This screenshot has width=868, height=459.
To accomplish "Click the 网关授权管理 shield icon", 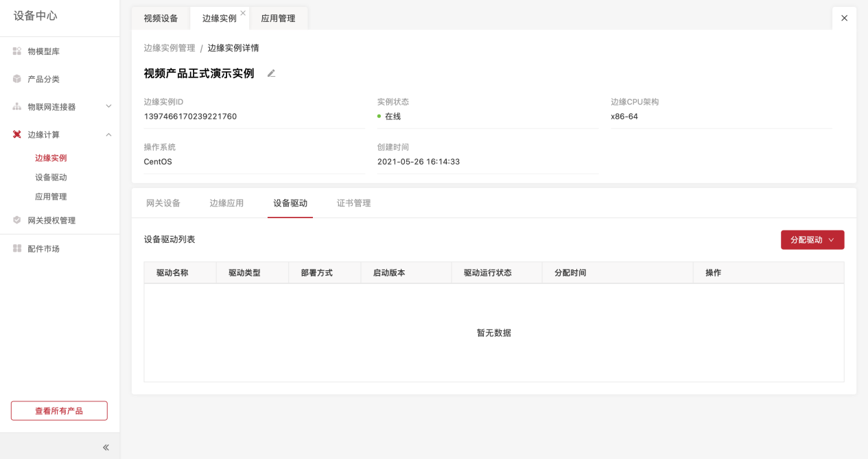I will point(17,220).
